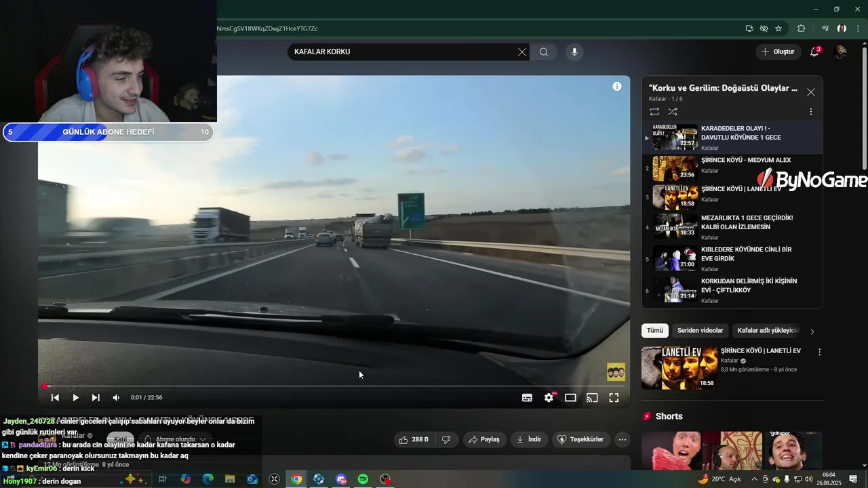Image resolution: width=868 pixels, height=488 pixels.
Task: Switch to theater mode
Action: click(x=570, y=398)
